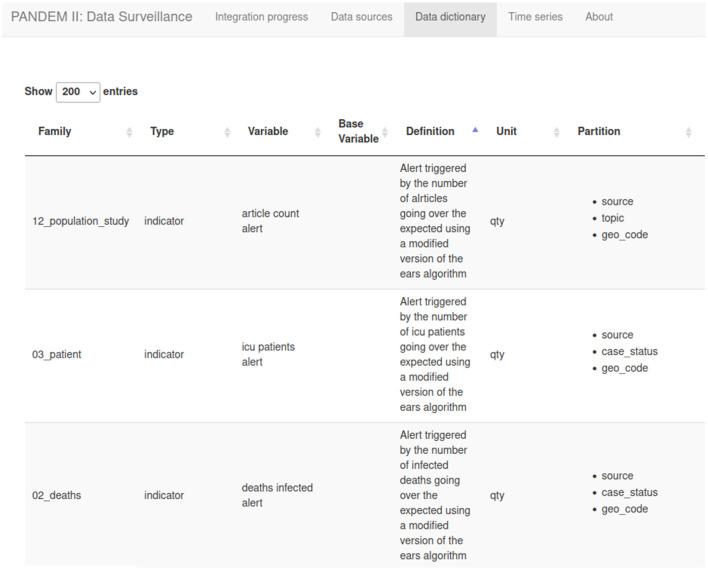The image size is (708, 570).
Task: Switch to the Data sources tab
Action: coord(361,17)
